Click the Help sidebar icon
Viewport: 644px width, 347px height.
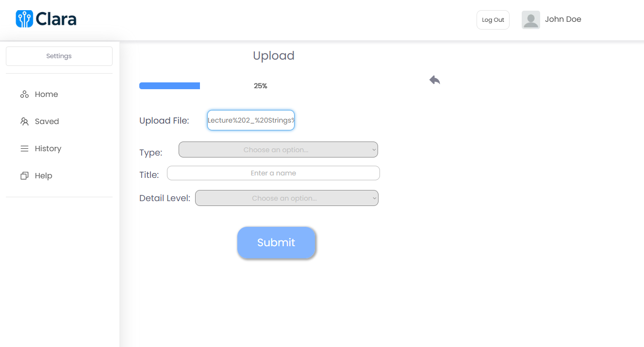coord(24,176)
